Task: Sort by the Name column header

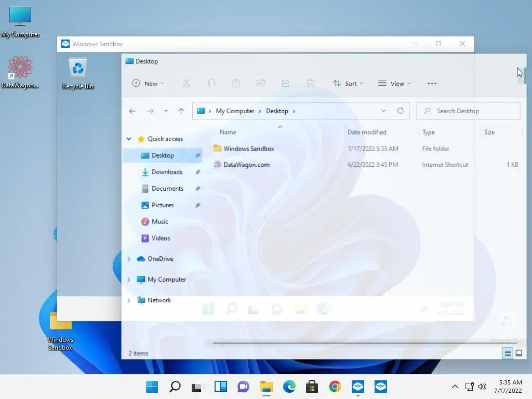Action: [228, 132]
